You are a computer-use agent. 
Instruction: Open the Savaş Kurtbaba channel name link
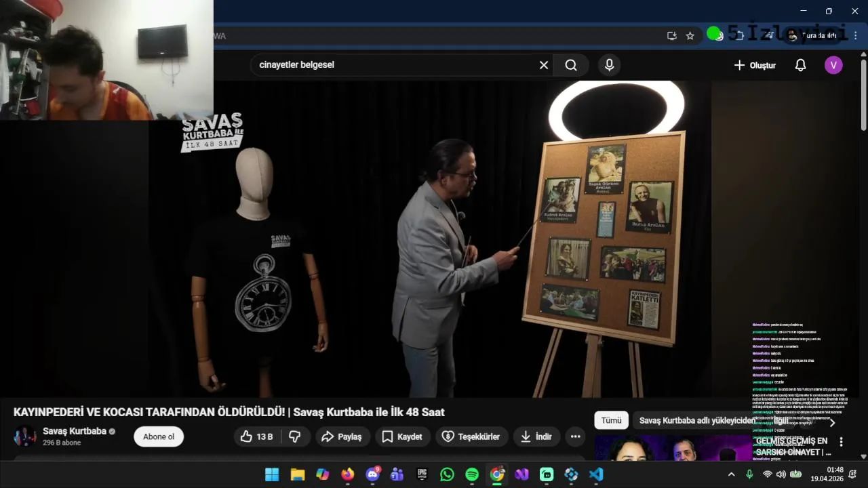75,431
